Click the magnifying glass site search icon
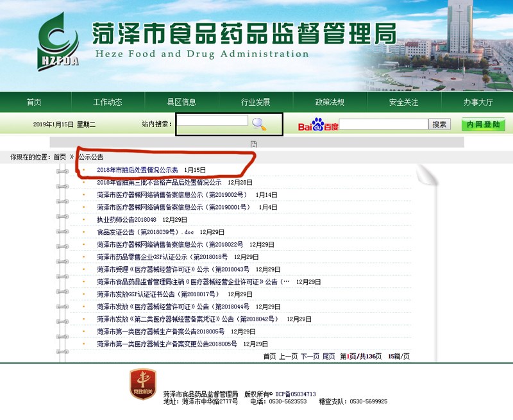This screenshot has width=513, height=420. (x=259, y=124)
